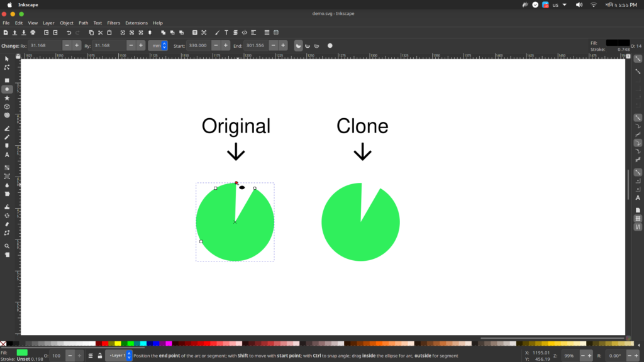The image size is (644, 362).
Task: Switch ellipse to arc mode
Action: point(308,45)
